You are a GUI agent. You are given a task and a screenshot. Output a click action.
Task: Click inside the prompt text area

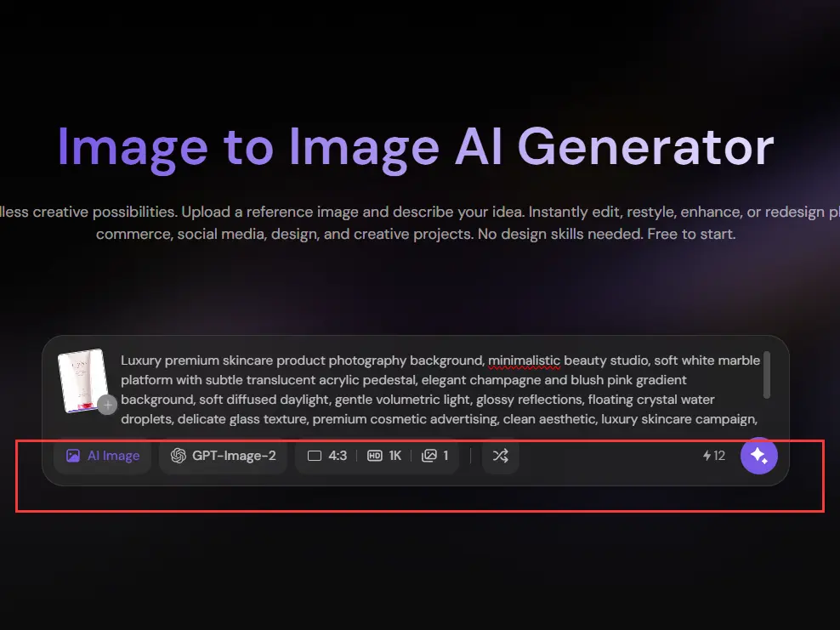(440, 389)
